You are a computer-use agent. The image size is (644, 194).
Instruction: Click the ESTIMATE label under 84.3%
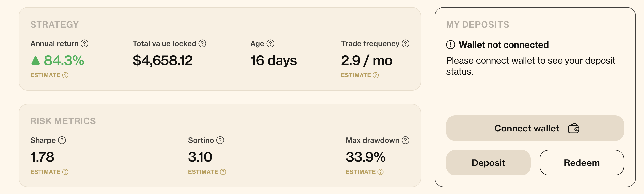(x=45, y=75)
